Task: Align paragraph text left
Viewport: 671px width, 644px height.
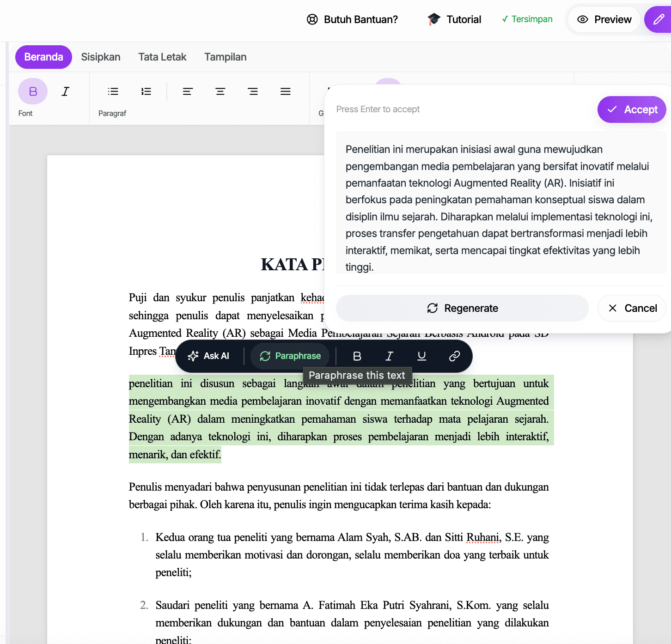Action: (188, 91)
